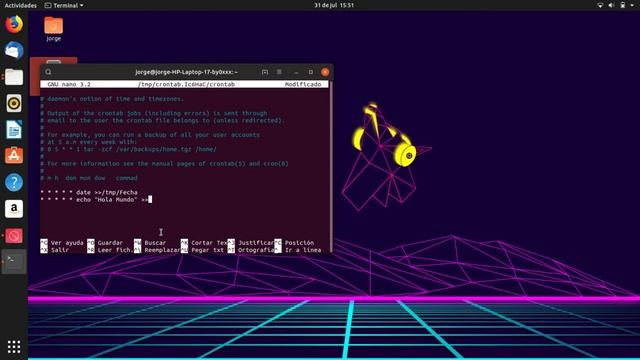Close the terminal window
Screen dimensions: 640x360
click(x=325, y=72)
